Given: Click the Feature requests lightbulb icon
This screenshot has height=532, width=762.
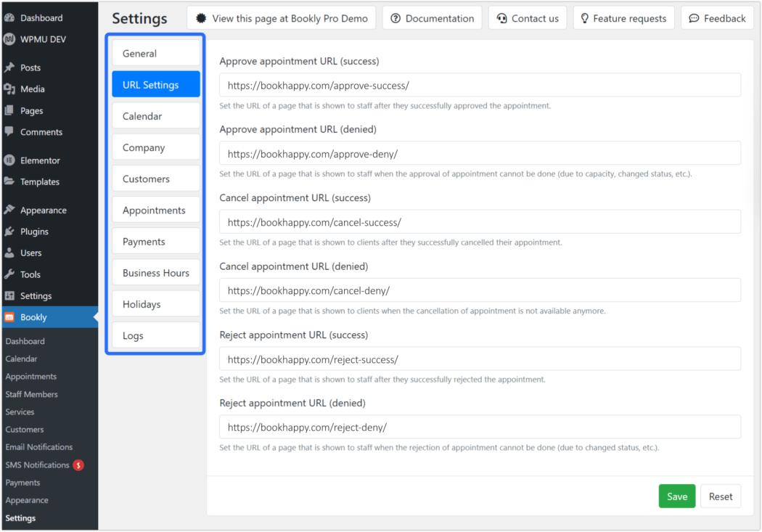Looking at the screenshot, I should (585, 18).
